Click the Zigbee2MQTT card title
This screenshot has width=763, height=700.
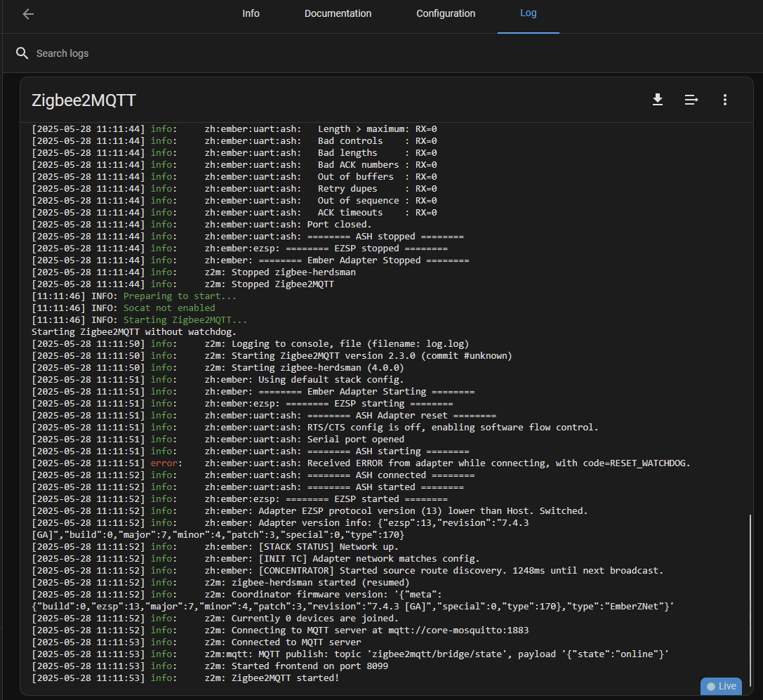(x=84, y=100)
